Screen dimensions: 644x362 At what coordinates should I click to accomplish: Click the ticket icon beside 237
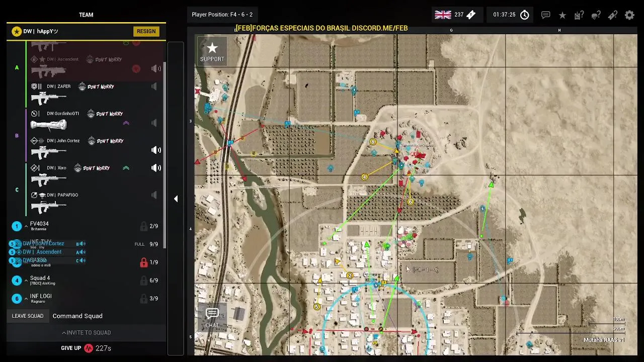[471, 15]
